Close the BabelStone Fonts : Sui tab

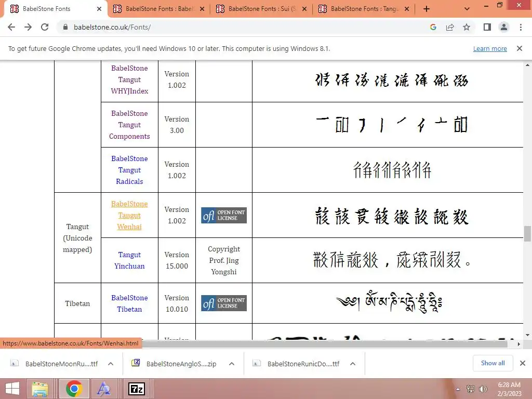pos(304,9)
